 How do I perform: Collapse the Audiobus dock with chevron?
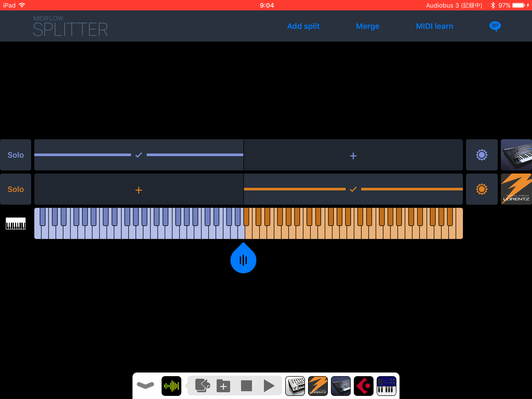(145, 385)
